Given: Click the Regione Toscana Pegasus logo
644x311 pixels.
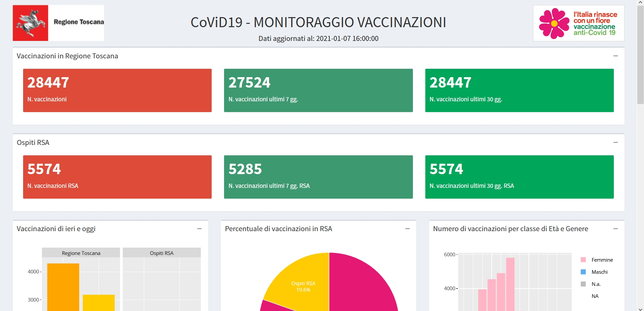Looking at the screenshot, I should click(58, 23).
